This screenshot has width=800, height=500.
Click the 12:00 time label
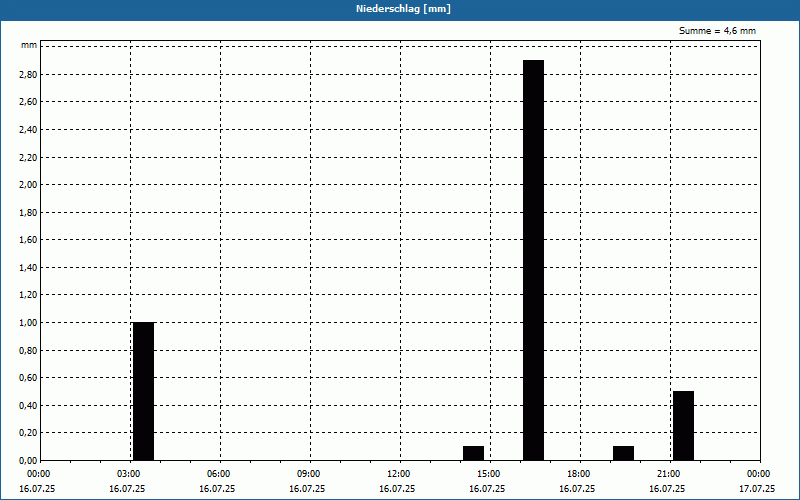(x=399, y=474)
